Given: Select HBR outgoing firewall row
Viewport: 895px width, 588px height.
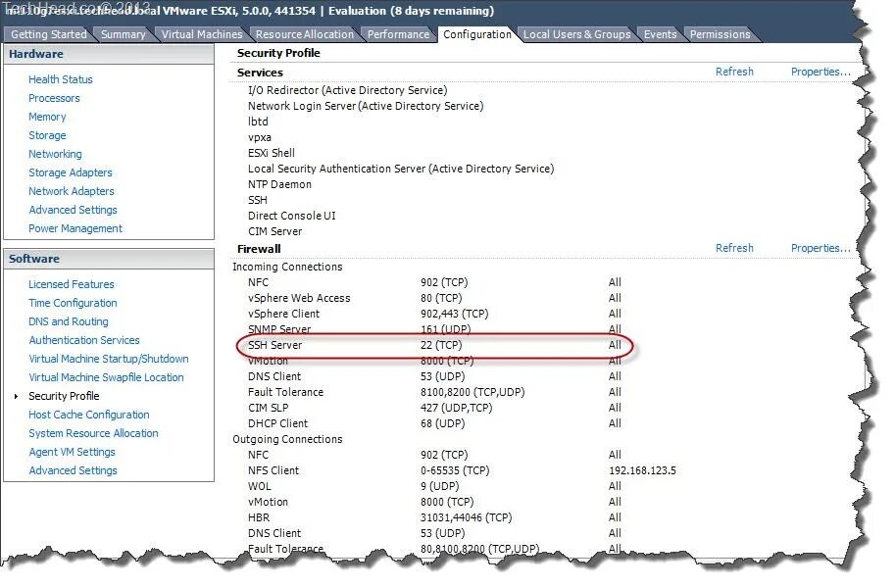Looking at the screenshot, I should (435, 517).
